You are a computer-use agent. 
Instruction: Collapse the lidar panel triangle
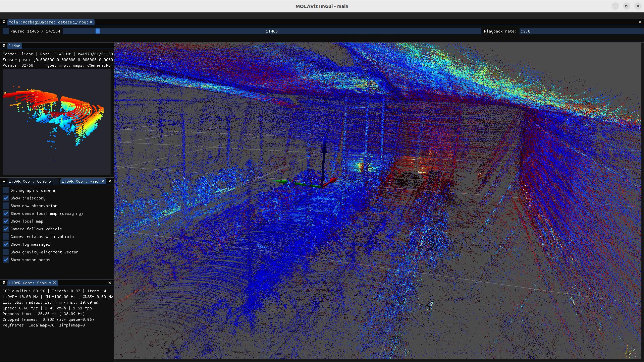click(x=4, y=46)
